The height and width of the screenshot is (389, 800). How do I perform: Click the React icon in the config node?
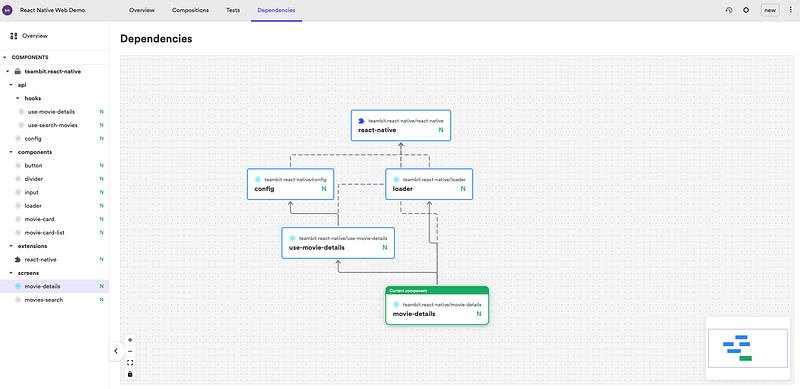(x=258, y=180)
